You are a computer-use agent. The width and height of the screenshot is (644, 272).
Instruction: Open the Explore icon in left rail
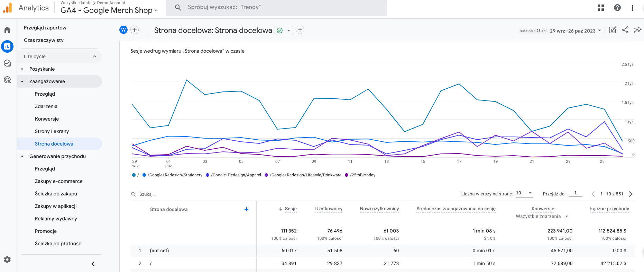[x=7, y=63]
